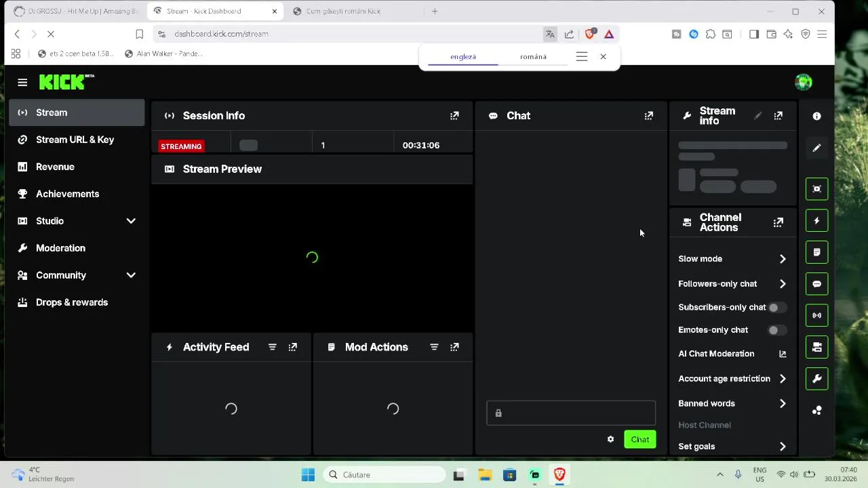This screenshot has width=868, height=488.
Task: Click the three-bubbles icon at right rail bottom
Action: pyautogui.click(x=816, y=410)
